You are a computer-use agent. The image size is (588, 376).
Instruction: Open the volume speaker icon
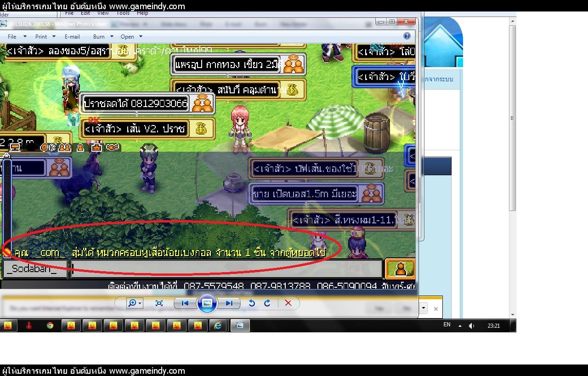coord(471,325)
